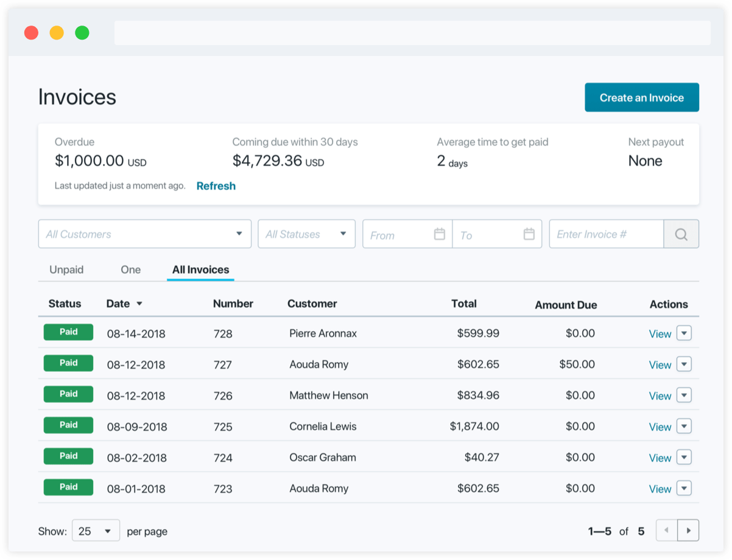Click customer name Matthew Henson

click(x=328, y=396)
